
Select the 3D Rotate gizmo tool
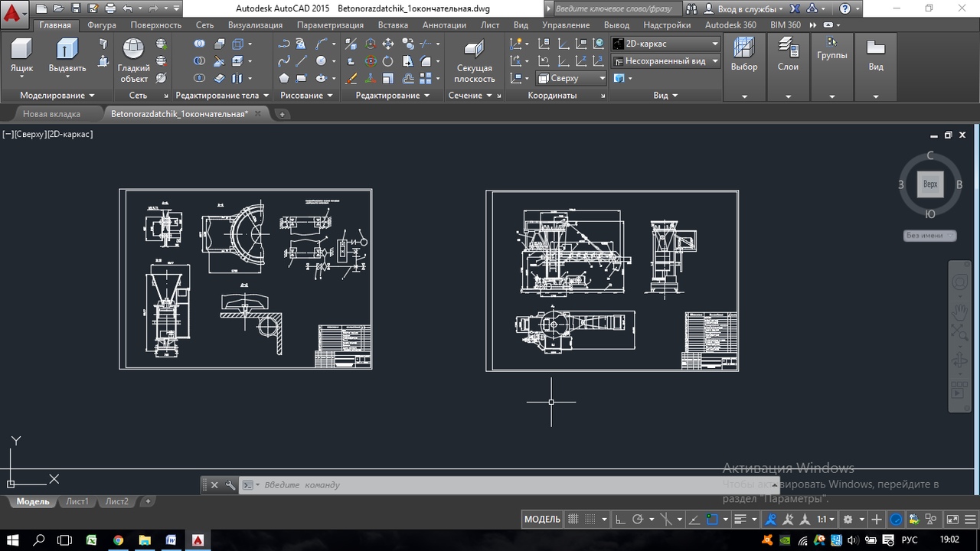[370, 61]
